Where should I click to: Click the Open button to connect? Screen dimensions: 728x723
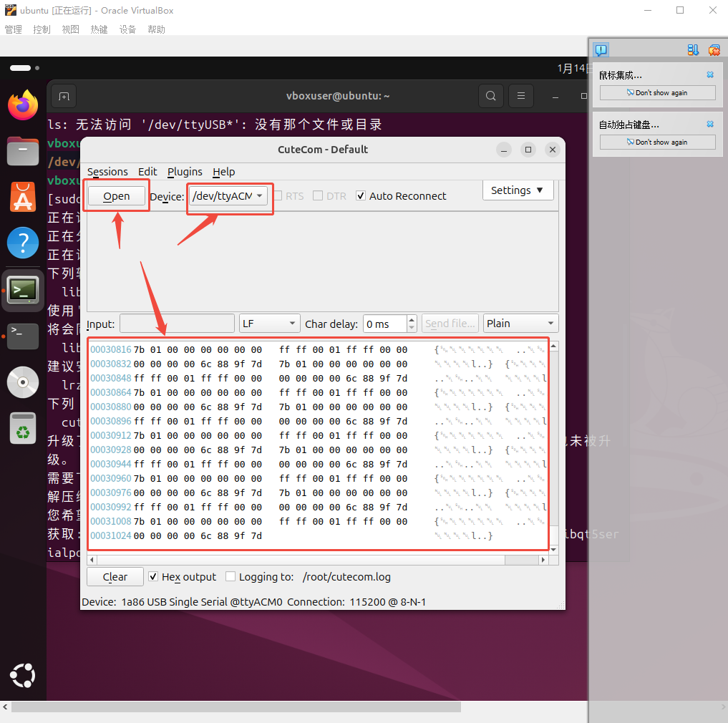[117, 196]
